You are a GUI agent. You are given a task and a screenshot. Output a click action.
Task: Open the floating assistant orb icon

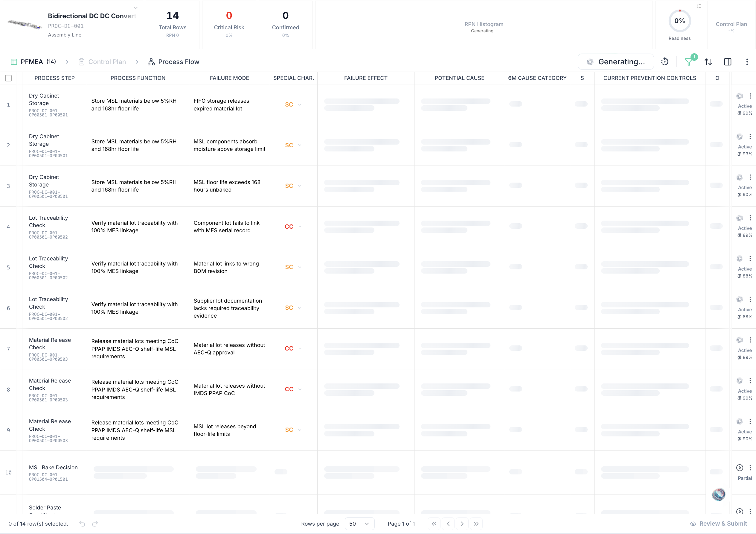point(718,494)
